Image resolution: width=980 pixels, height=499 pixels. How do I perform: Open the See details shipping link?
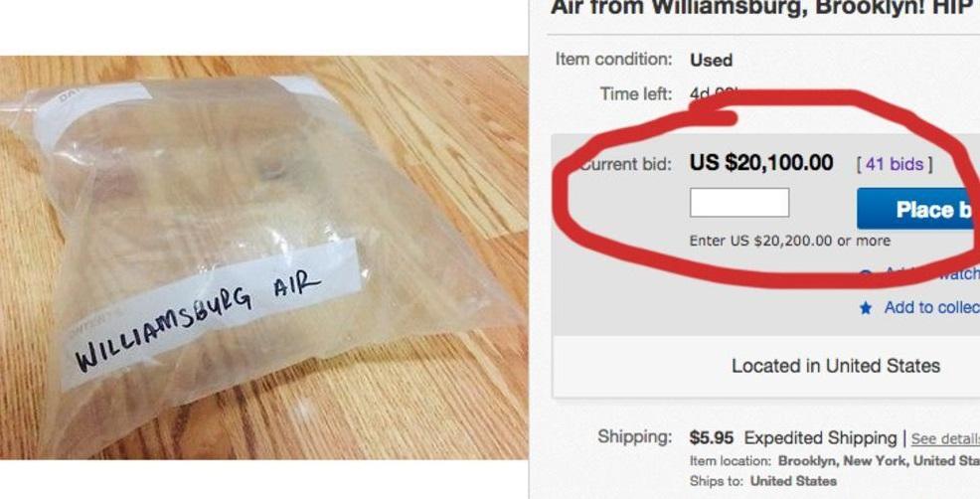945,439
